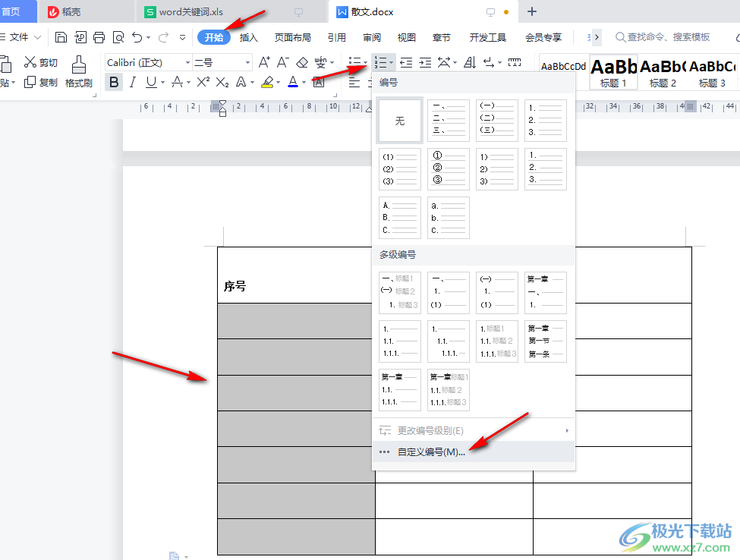Click the undo arrow icon

(x=138, y=36)
